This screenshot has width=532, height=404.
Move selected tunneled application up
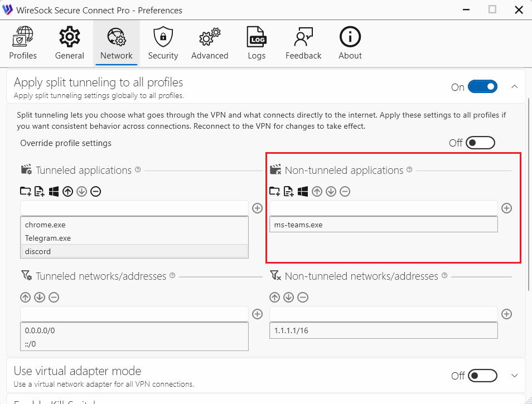pos(68,192)
